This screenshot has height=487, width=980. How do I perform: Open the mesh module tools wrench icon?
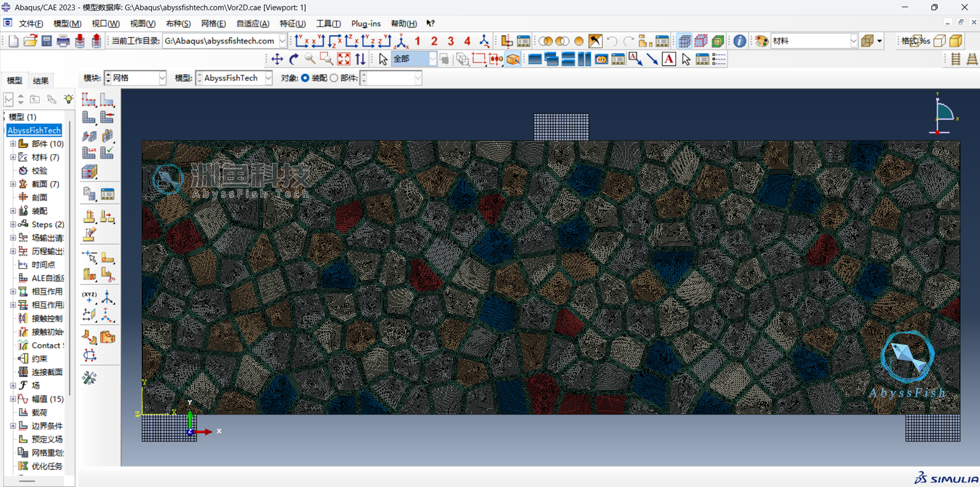point(89,378)
